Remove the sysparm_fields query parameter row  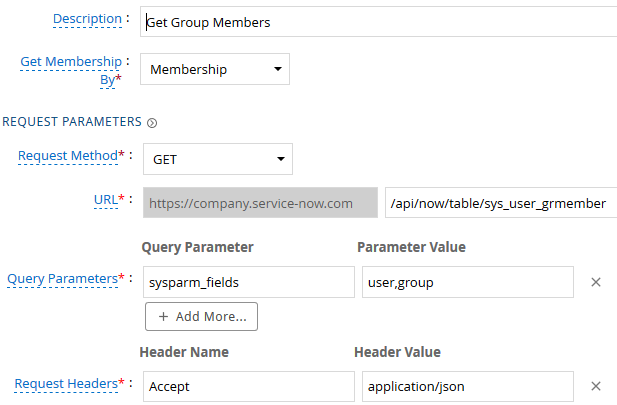pos(596,282)
